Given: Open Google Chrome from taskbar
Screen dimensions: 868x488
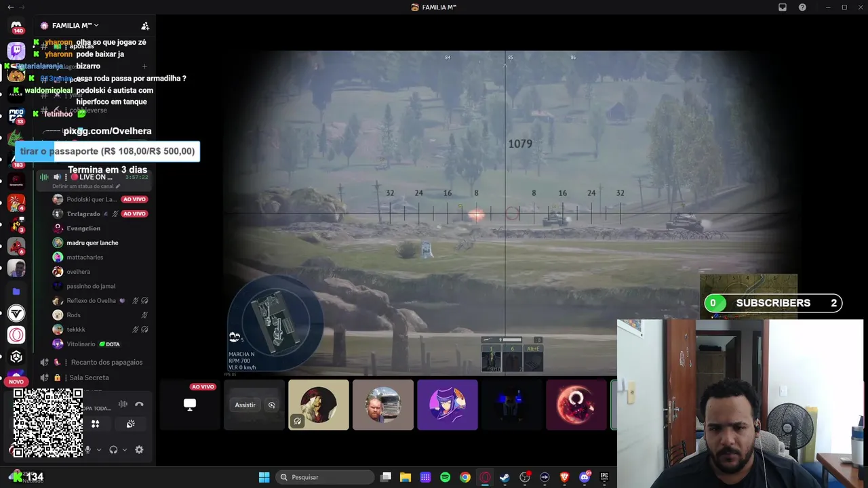Looking at the screenshot, I should coord(465,477).
